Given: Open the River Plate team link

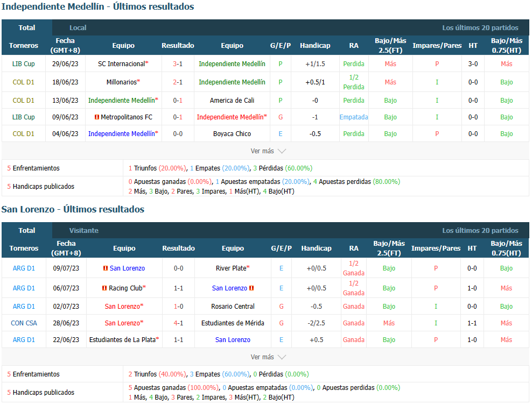Looking at the screenshot, I should (231, 268).
